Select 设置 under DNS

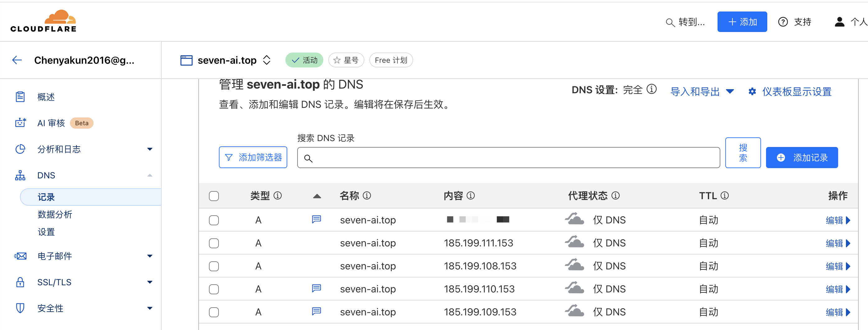tap(46, 232)
